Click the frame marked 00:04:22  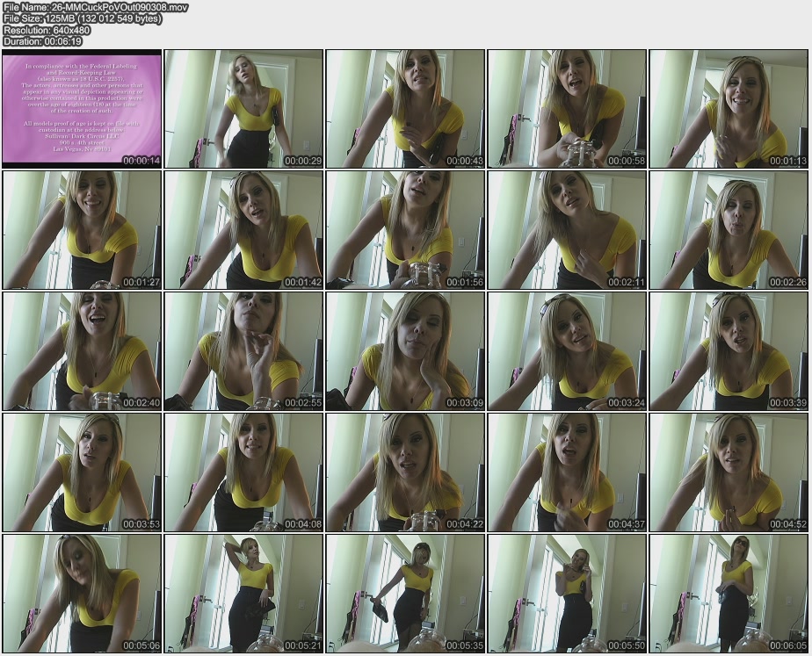[x=405, y=472]
